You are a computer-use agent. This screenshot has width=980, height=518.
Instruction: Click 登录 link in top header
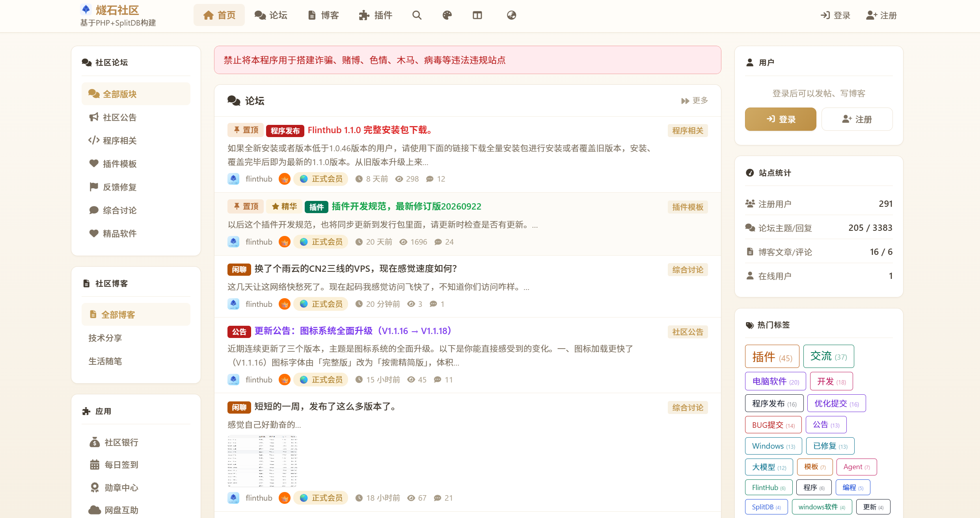click(835, 15)
